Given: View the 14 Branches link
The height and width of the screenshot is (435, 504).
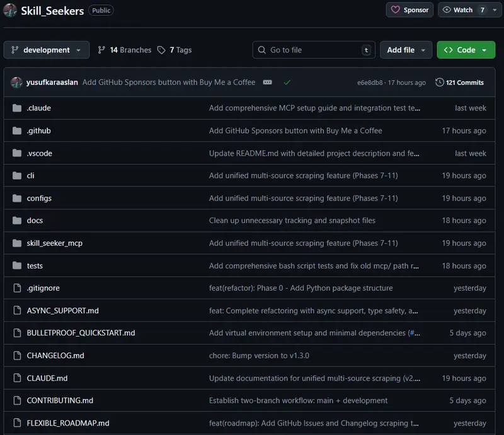Looking at the screenshot, I should (125, 50).
